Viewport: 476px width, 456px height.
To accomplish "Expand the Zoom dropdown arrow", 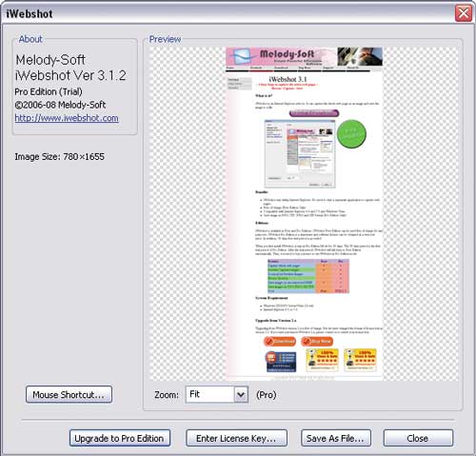I will [x=241, y=394].
